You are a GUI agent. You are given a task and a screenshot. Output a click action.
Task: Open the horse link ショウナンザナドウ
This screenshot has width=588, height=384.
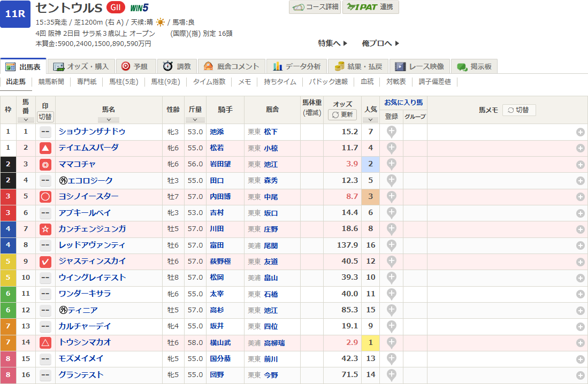(x=92, y=132)
